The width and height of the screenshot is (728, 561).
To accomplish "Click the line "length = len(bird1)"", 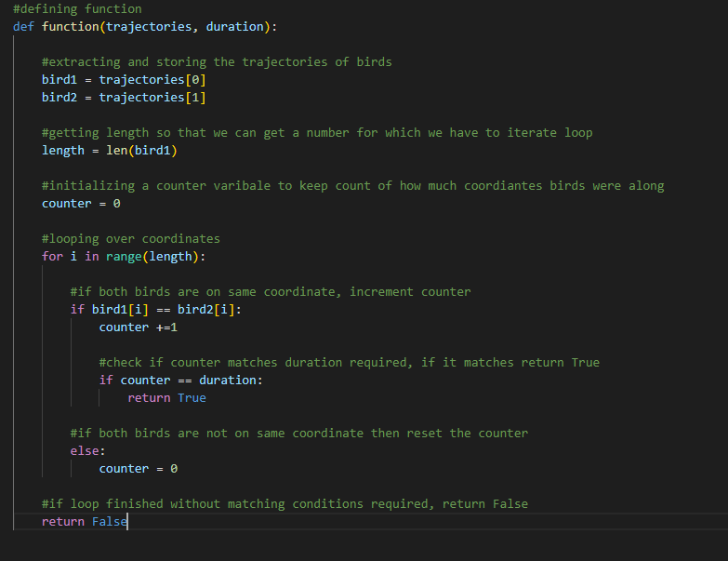I will 110,151.
